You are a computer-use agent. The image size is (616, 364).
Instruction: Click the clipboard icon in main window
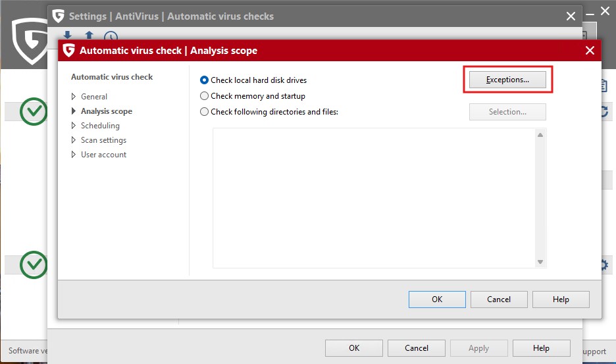[604, 86]
